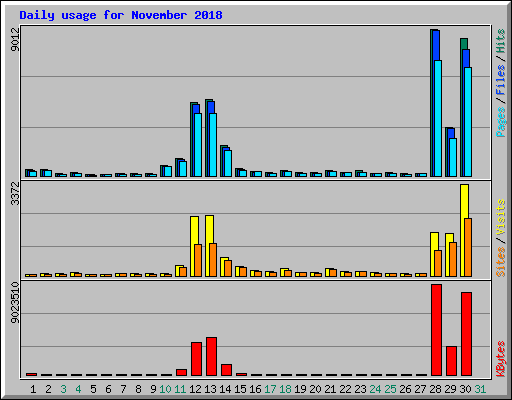Image resolution: width=512 pixels, height=400 pixels.
Task: Select day label 22 on x-axis
Action: pos(345,389)
